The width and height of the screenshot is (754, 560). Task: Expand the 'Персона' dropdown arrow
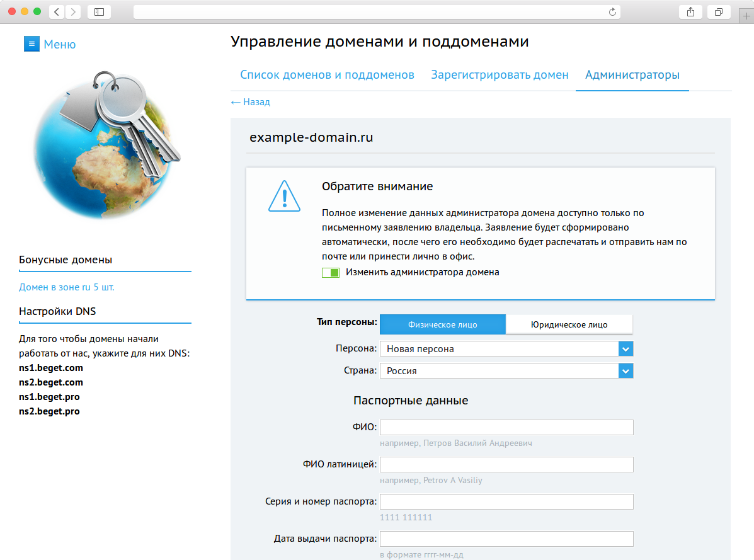[x=625, y=349]
